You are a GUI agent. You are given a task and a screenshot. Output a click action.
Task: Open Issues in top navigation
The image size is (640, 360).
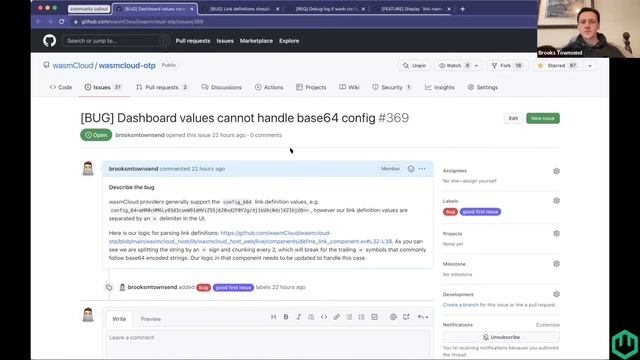[x=225, y=41]
